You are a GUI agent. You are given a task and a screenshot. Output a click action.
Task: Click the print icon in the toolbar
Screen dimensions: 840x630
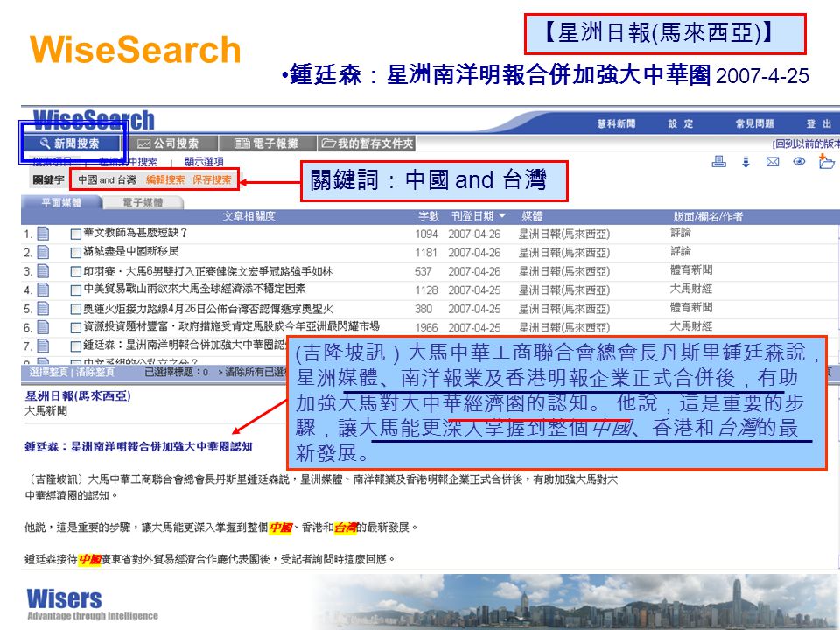point(719,161)
